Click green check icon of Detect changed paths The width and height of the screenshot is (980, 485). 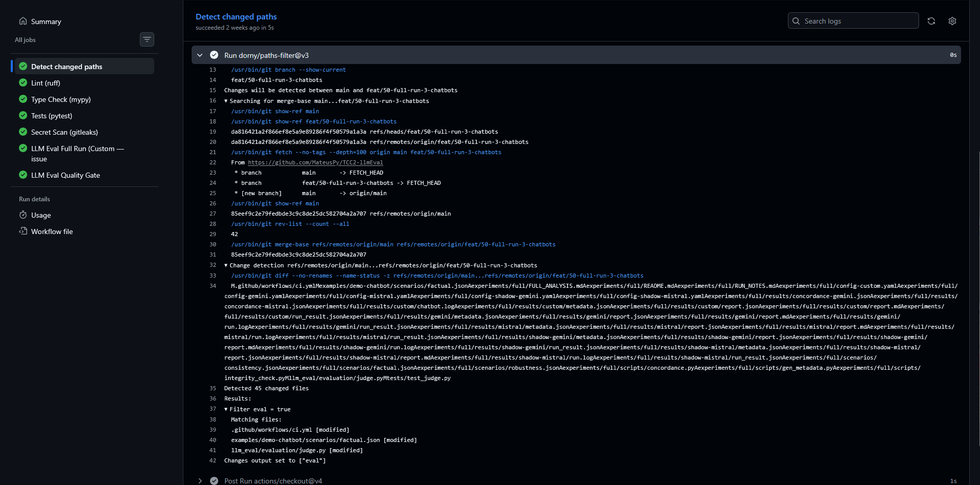[23, 66]
